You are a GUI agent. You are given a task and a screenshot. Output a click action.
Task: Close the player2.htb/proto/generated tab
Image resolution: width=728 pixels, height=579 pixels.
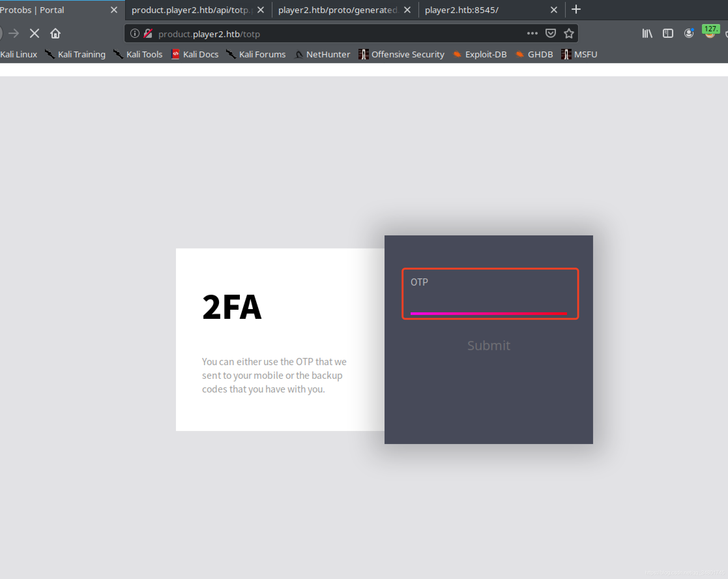[x=407, y=10]
